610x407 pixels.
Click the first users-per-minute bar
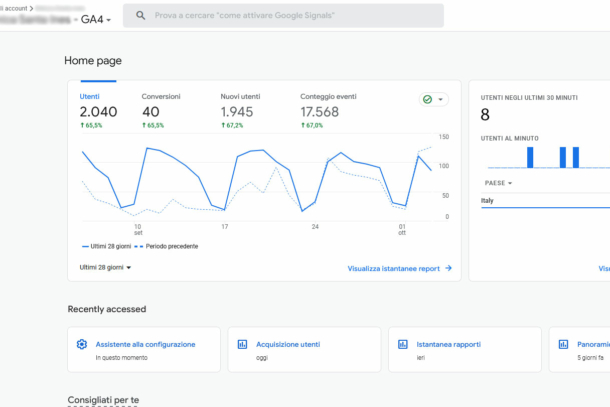[530, 158]
